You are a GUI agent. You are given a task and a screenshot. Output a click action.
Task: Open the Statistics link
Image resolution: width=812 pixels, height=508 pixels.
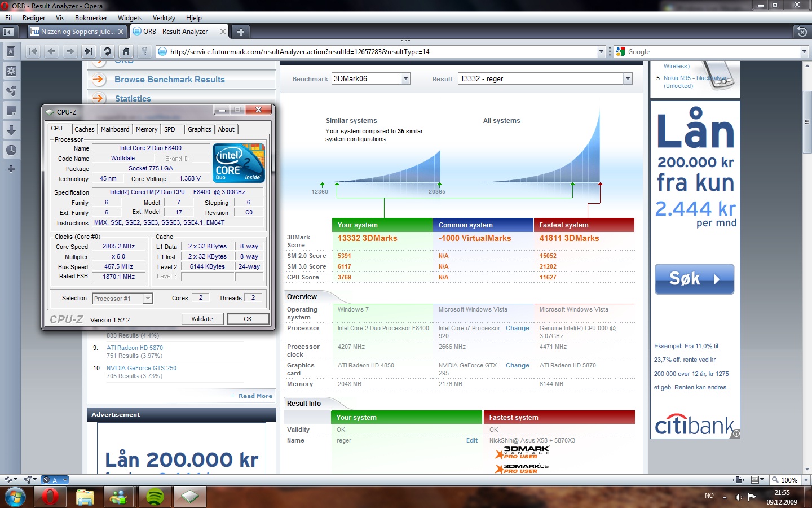[133, 99]
